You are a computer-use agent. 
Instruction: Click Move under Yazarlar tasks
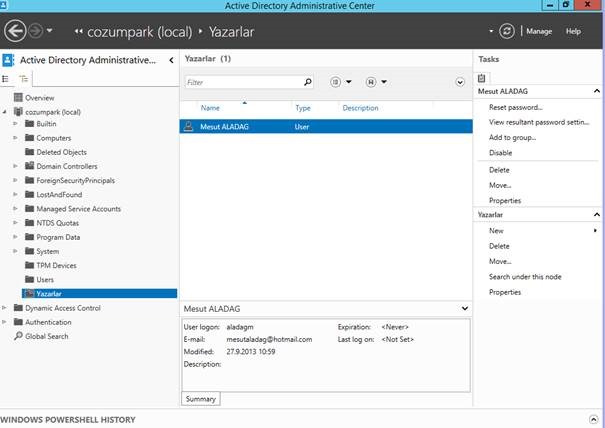[x=500, y=262]
